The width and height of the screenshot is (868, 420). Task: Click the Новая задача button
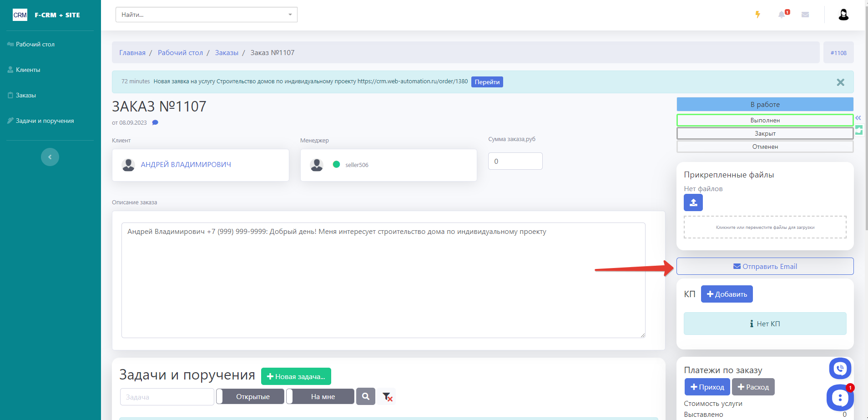click(296, 376)
